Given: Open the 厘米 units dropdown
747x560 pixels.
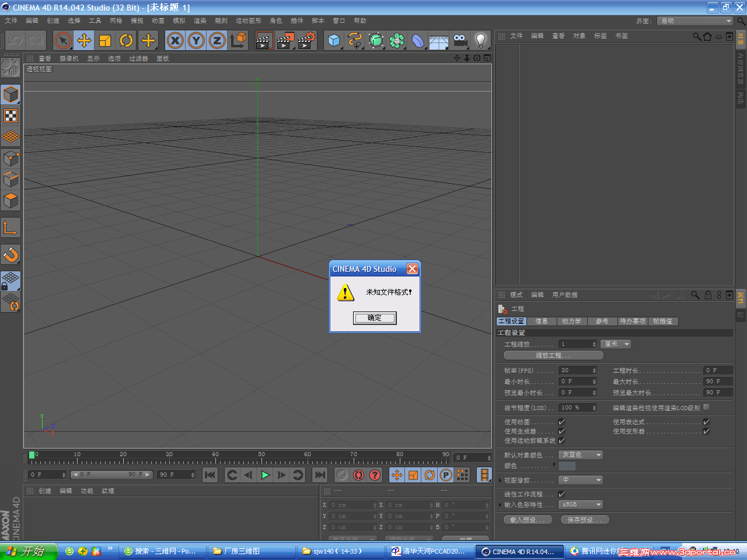Looking at the screenshot, I should 616,344.
